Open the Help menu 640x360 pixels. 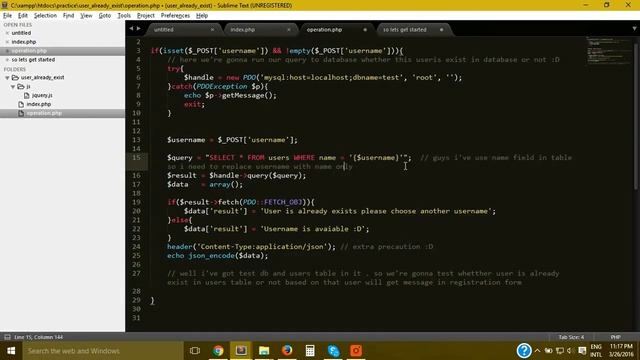click(x=202, y=16)
